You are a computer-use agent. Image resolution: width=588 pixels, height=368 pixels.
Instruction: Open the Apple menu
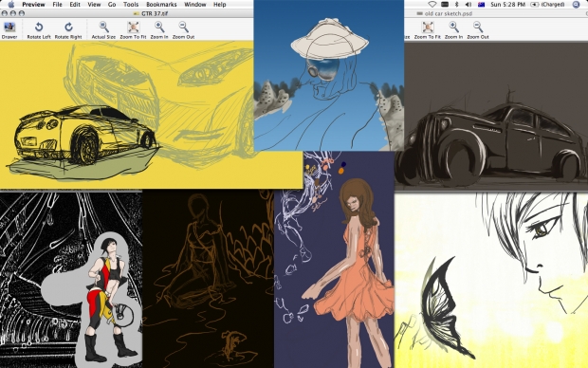(11, 5)
